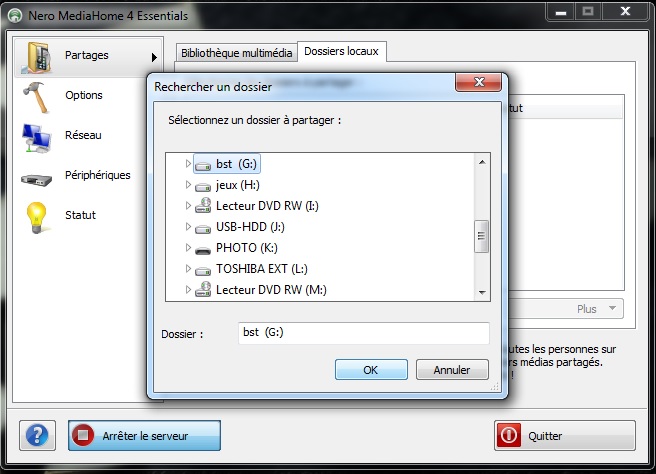Select the 'bst (G:)' tree row text
This screenshot has height=474, width=656.
[x=236, y=164]
